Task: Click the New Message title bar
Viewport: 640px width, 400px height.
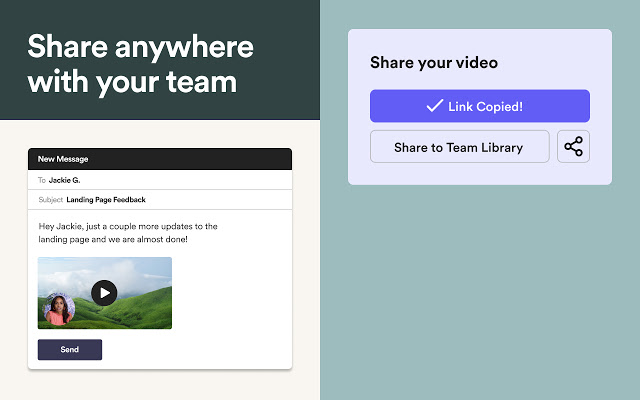Action: coord(160,159)
